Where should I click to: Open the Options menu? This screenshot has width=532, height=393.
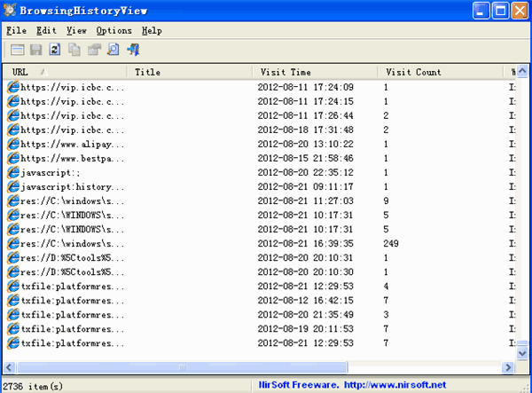pos(113,30)
